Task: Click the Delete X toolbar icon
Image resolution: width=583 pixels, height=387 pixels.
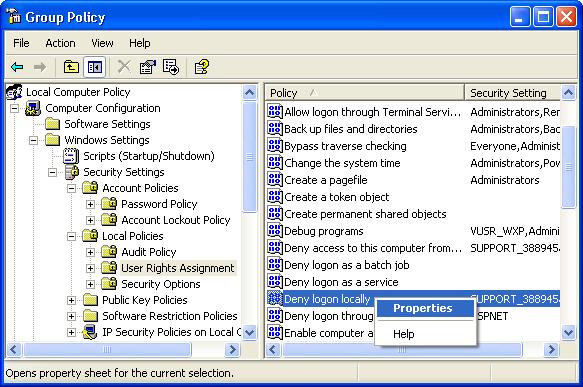Action: pyautogui.click(x=124, y=67)
